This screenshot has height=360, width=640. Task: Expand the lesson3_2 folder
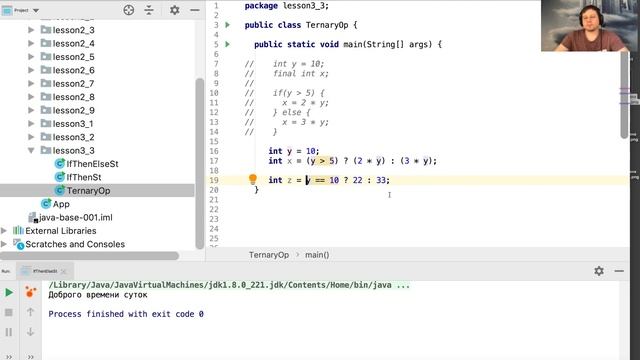click(x=31, y=137)
